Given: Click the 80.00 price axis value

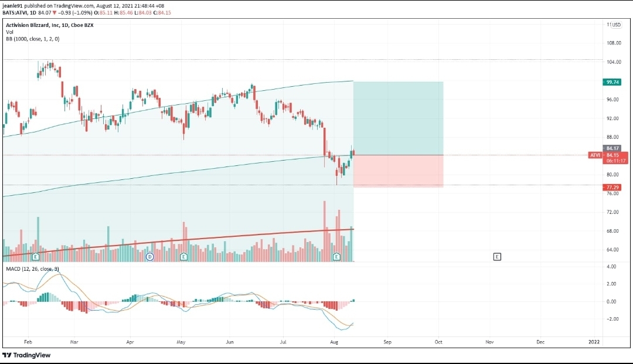Looking at the screenshot, I should [x=613, y=175].
